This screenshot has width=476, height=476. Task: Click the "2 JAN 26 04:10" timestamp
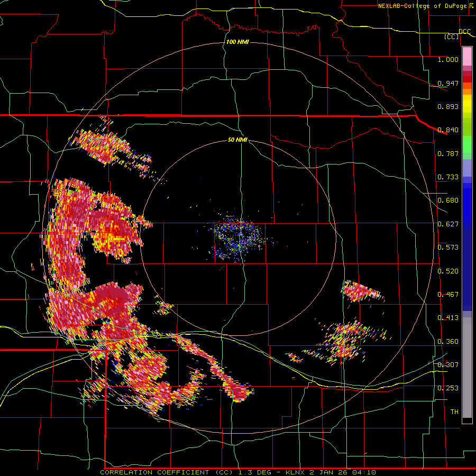click(x=343, y=472)
